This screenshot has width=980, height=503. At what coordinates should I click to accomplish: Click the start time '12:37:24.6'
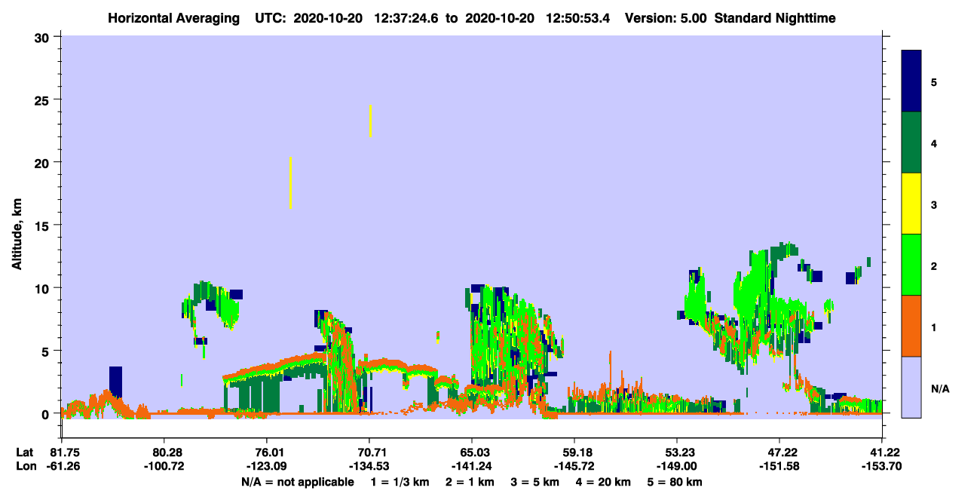pyautogui.click(x=406, y=17)
